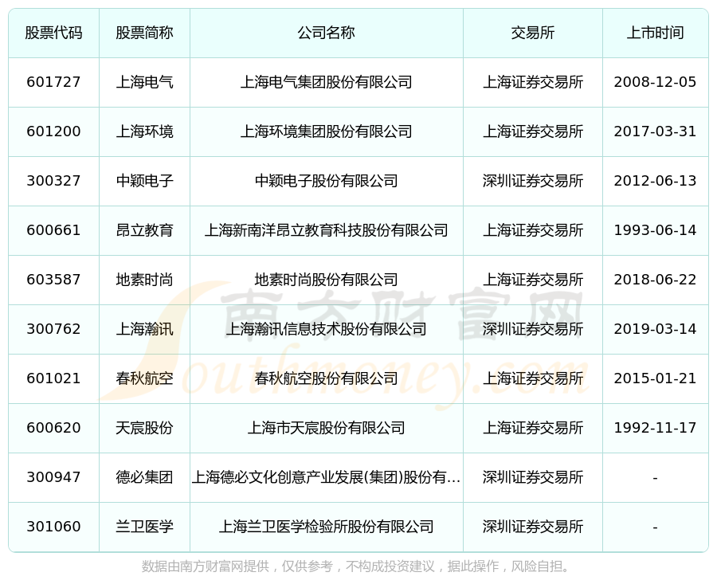Select company 上海环境集团股份有限公司
The height and width of the screenshot is (588, 717).
tap(327, 131)
